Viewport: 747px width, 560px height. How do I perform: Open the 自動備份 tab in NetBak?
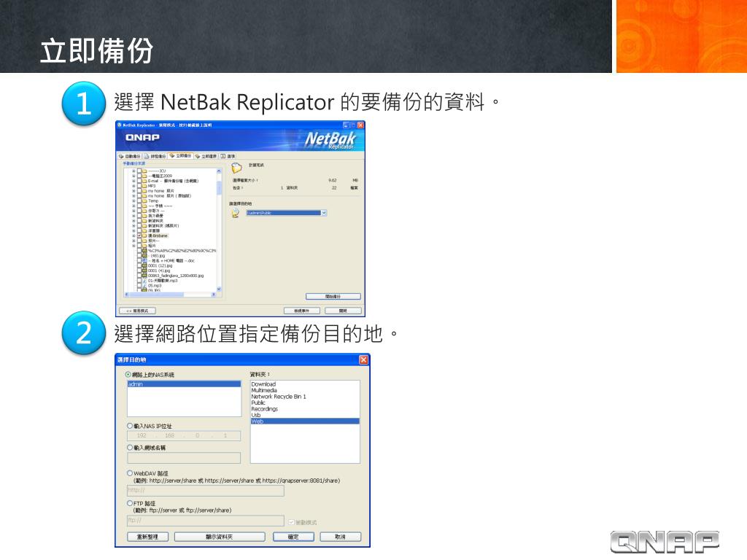tap(130, 156)
